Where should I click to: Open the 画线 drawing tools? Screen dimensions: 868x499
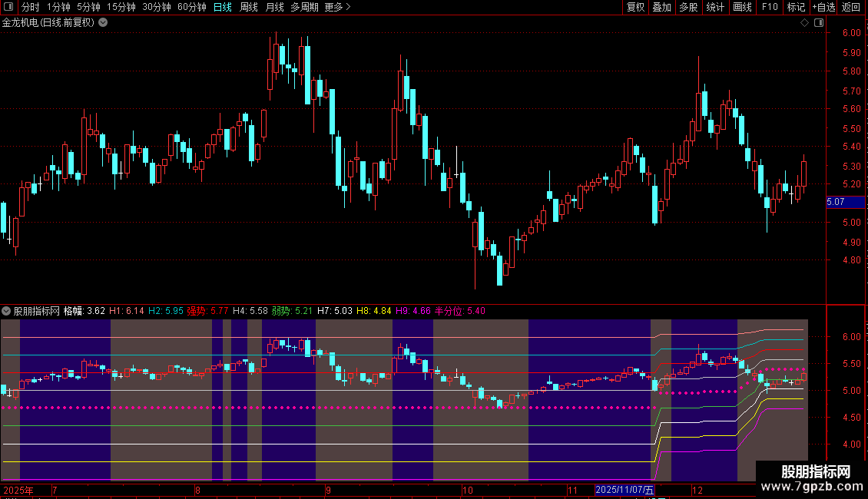point(742,7)
